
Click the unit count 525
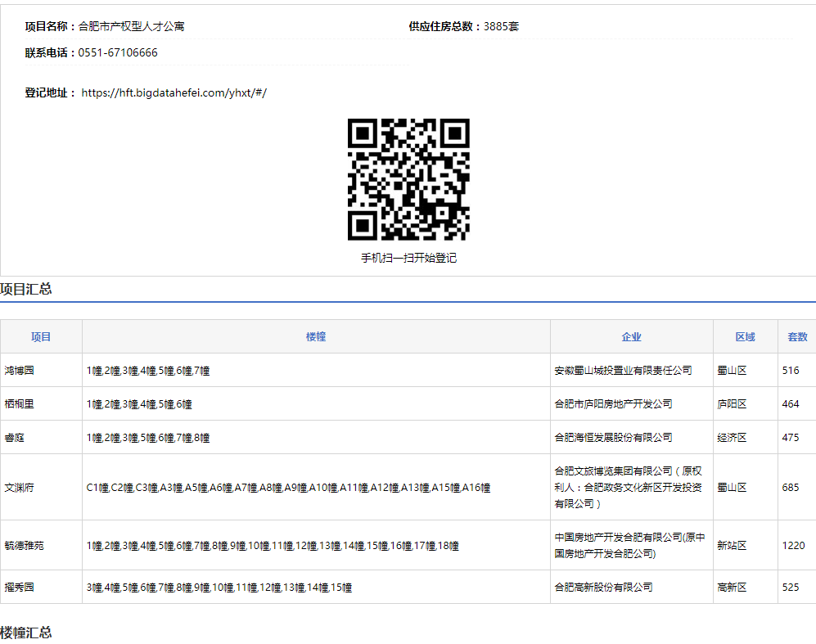791,587
